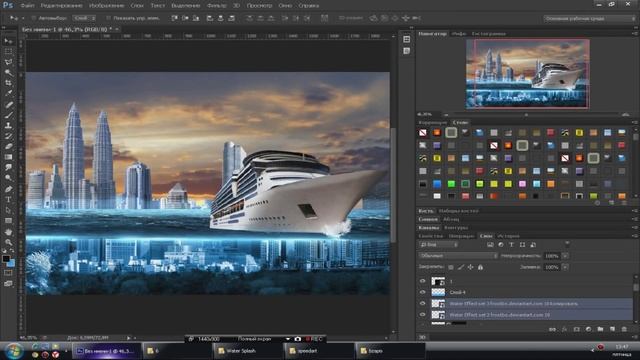
Task: Open the auto-select Слой dropdown
Action: (x=84, y=18)
